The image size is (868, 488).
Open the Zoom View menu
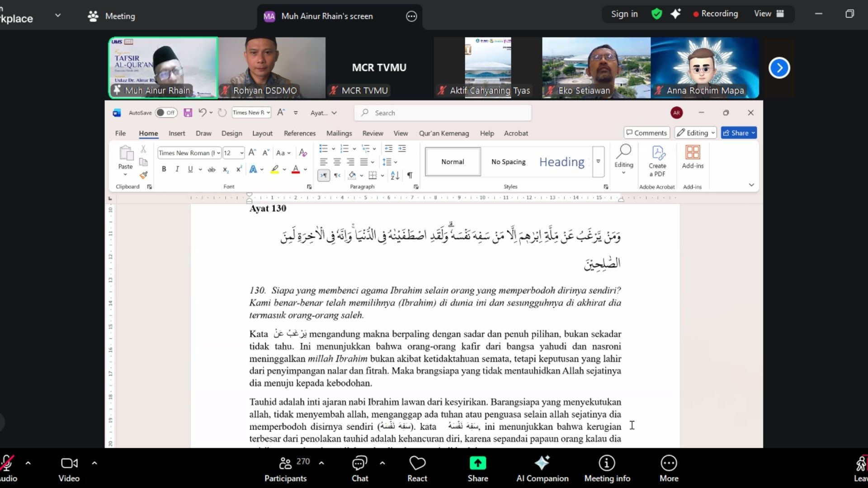(769, 14)
